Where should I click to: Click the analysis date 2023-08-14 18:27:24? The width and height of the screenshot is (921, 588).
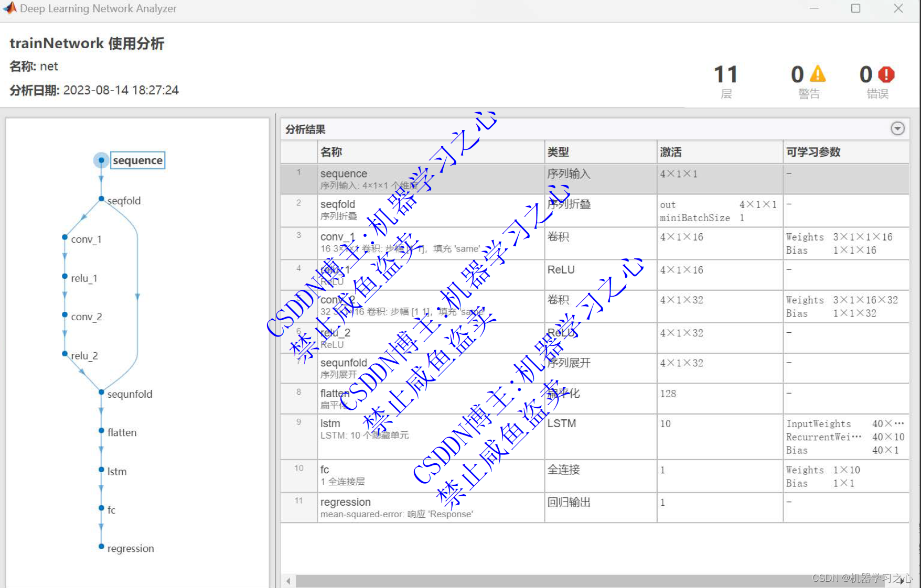click(121, 90)
